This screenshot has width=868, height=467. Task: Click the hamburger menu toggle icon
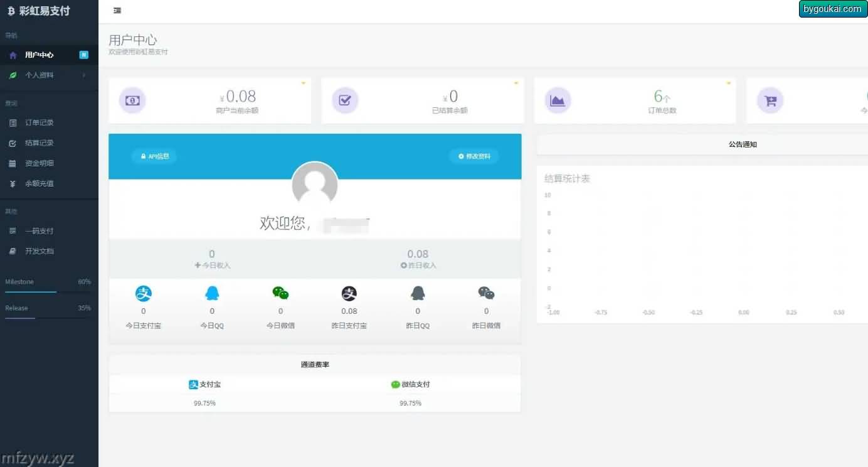point(117,11)
